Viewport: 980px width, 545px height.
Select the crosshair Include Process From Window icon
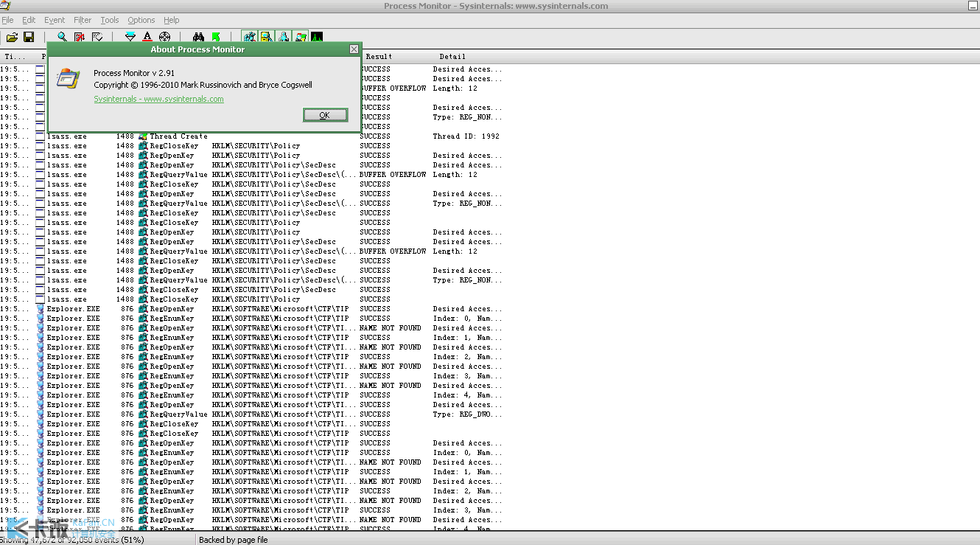(164, 37)
